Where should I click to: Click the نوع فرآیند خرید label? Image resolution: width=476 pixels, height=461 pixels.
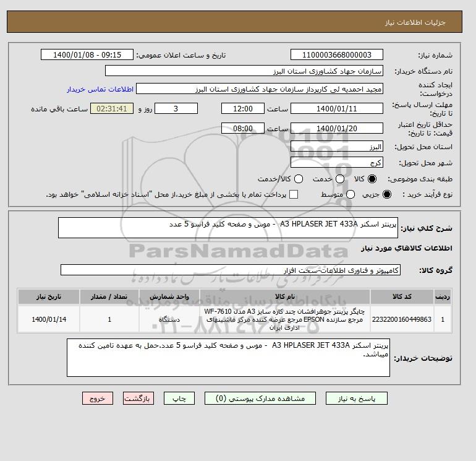[x=427, y=194]
